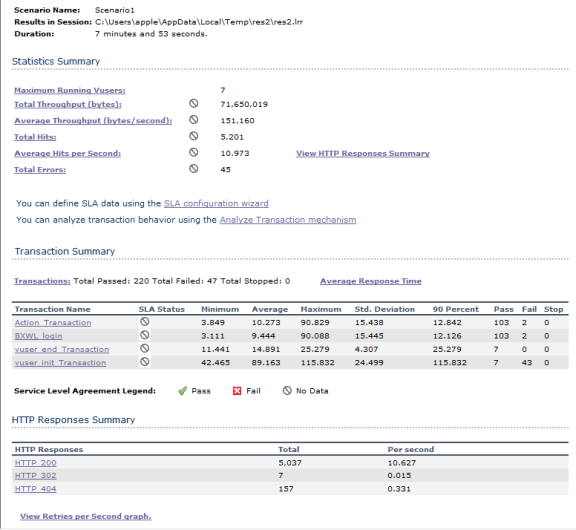Open Total Throughput (bytes) link
The image size is (576, 530).
68,105
